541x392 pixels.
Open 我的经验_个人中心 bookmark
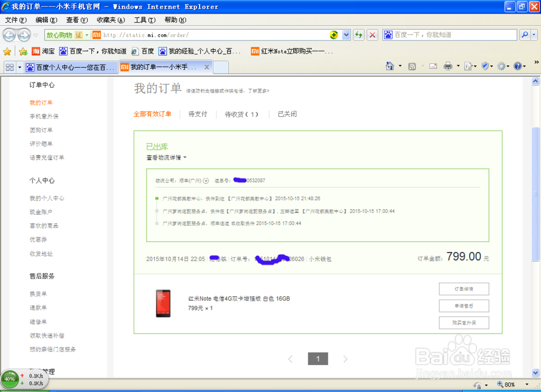200,51
